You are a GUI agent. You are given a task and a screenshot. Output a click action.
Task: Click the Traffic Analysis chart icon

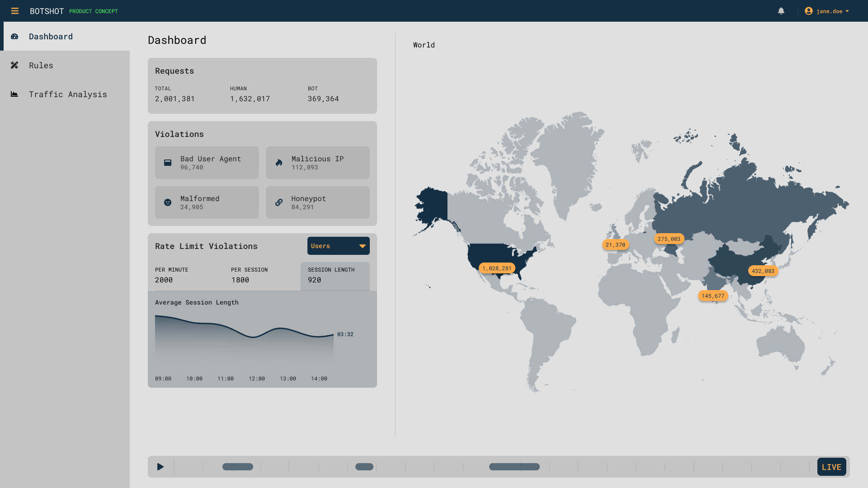(x=14, y=94)
